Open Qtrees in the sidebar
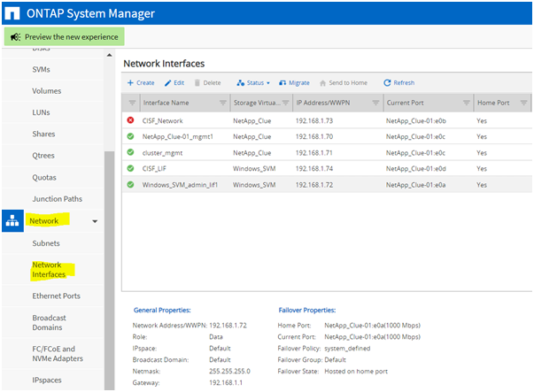Image resolution: width=534 pixels, height=392 pixels. (43, 156)
